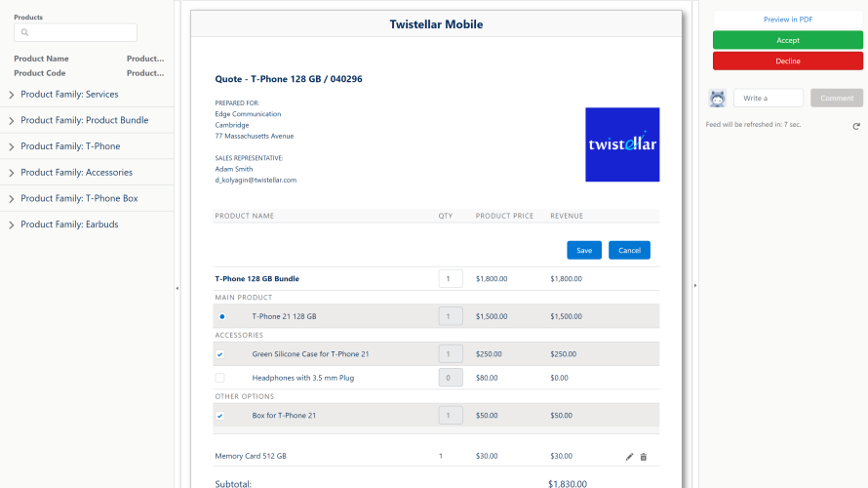Expand Product Family: Accessories
The image size is (868, 488).
(12, 173)
